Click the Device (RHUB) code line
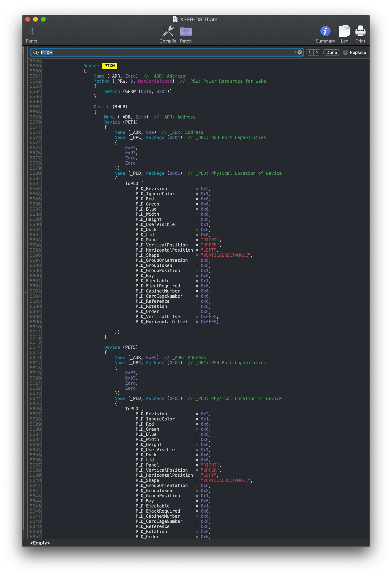 pos(110,107)
